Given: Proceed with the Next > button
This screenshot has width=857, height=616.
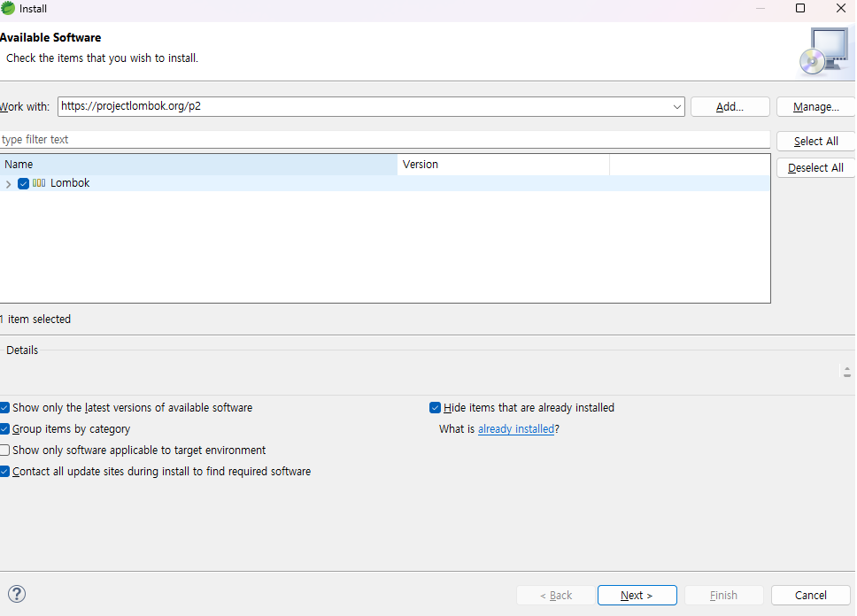Looking at the screenshot, I should pyautogui.click(x=637, y=596).
